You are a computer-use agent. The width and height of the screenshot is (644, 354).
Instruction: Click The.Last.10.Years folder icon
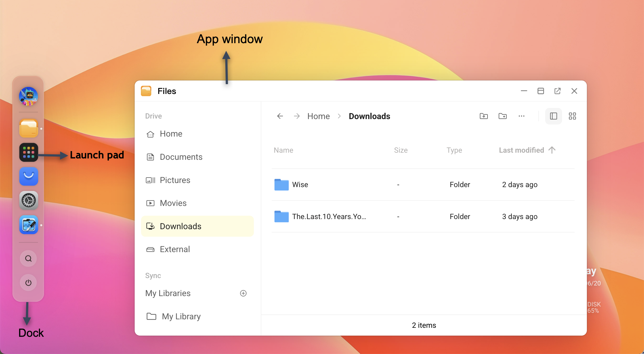coord(282,216)
